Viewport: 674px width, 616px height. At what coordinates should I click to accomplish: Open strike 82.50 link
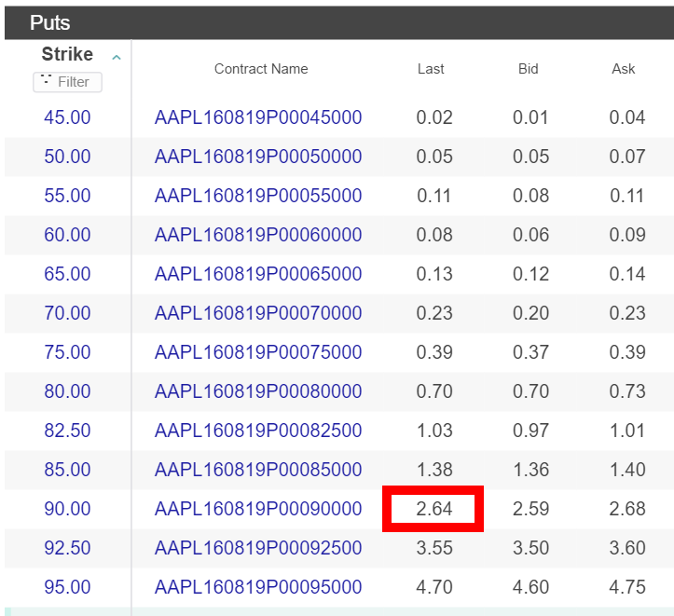67,430
